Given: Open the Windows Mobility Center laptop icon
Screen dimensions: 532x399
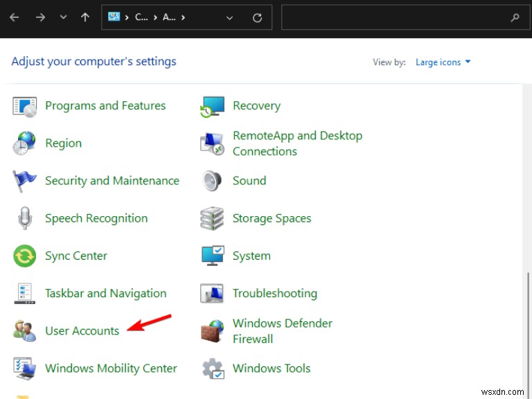Looking at the screenshot, I should point(24,368).
